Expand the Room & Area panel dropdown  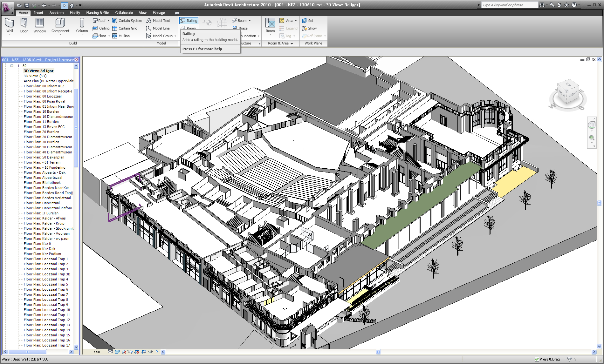click(x=292, y=44)
